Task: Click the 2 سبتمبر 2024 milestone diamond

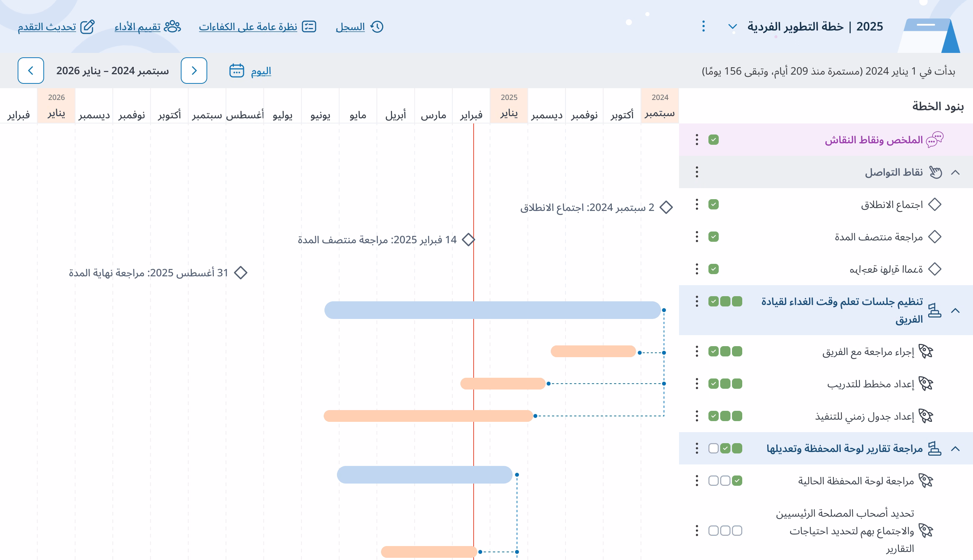Action: tap(666, 207)
